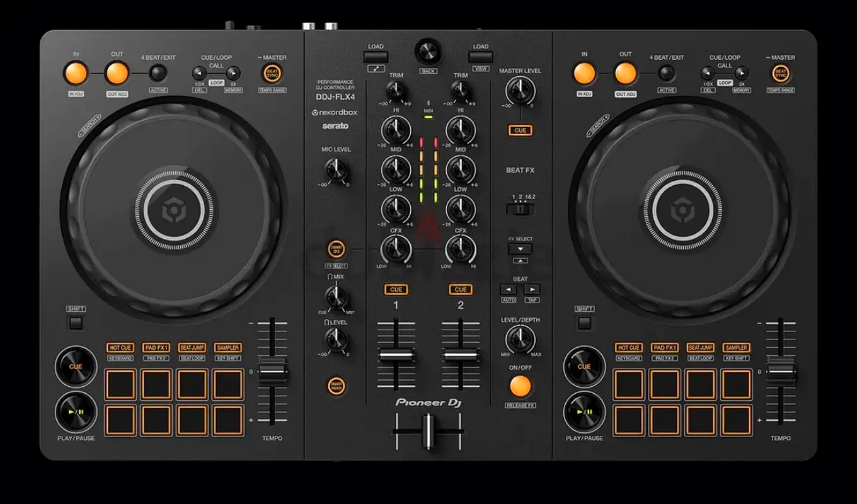Open next effect with FX SELECT down arrow
The image size is (857, 504).
click(x=521, y=249)
